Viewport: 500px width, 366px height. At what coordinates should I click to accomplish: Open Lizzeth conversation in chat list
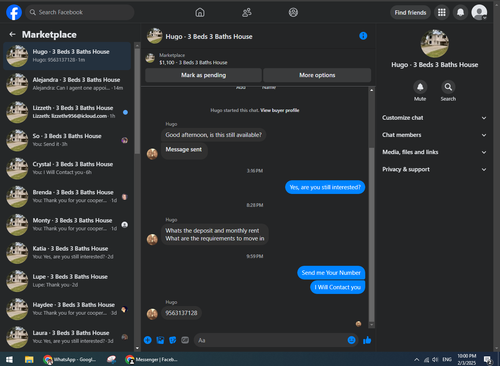pyautogui.click(x=67, y=112)
